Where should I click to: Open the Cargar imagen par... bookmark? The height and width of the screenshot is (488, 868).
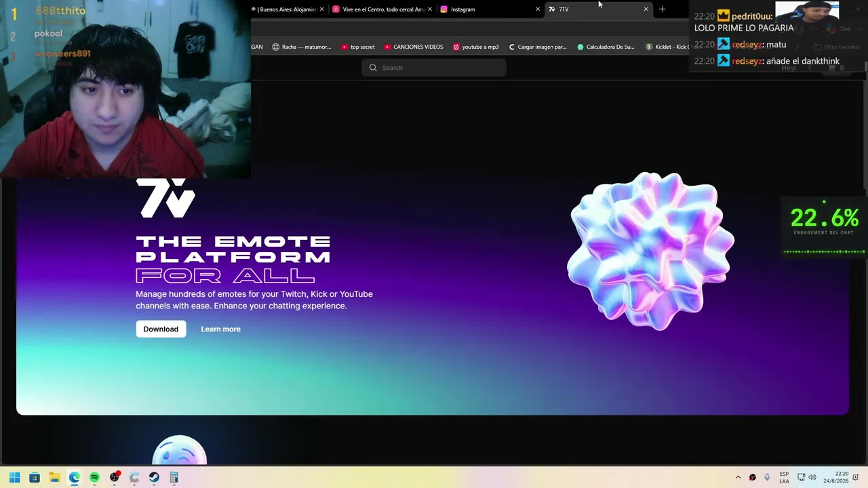click(x=537, y=47)
